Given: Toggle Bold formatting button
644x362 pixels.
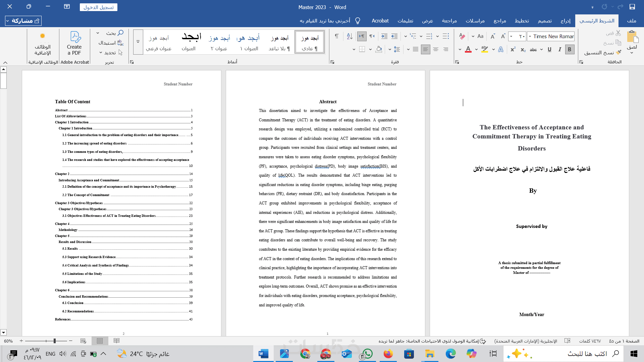Looking at the screenshot, I should [x=569, y=50].
